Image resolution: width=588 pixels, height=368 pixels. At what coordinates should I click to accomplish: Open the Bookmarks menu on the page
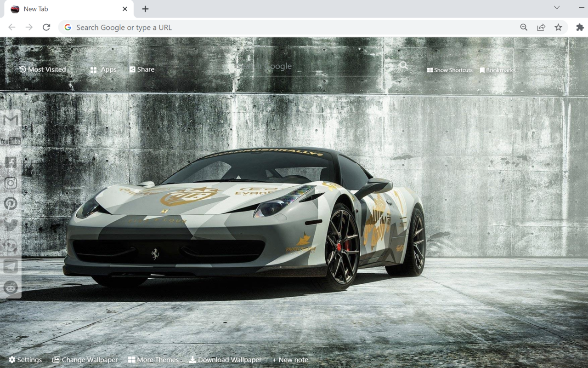click(x=498, y=70)
